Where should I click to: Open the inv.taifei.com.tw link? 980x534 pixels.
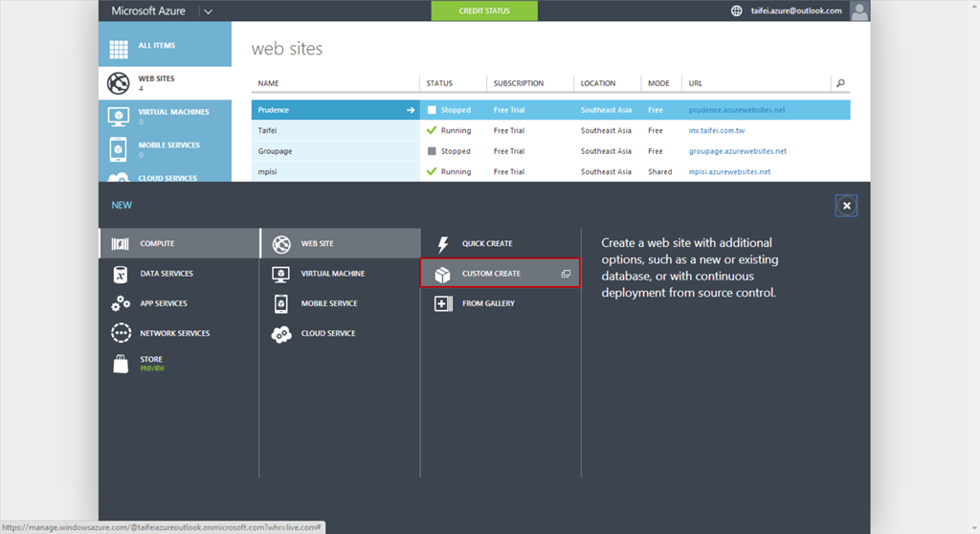717,131
